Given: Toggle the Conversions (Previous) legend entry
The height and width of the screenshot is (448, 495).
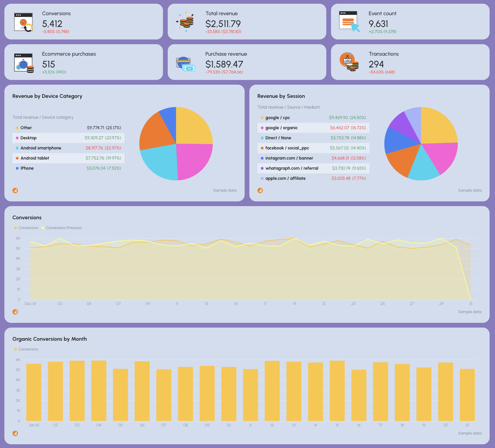Looking at the screenshot, I should pyautogui.click(x=62, y=228).
